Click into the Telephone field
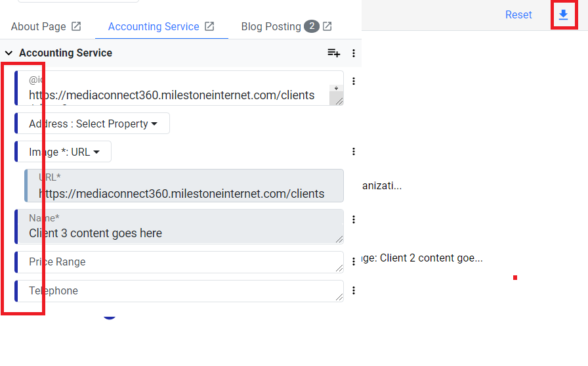Viewport: 588px width, 366px height. click(180, 291)
